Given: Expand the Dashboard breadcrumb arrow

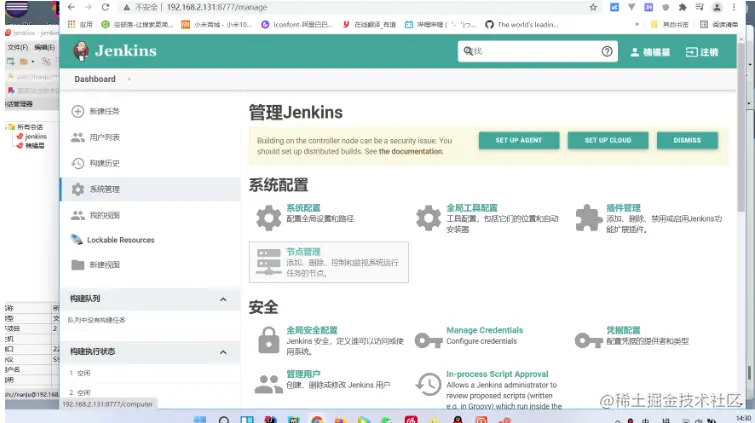Looking at the screenshot, I should (129, 79).
